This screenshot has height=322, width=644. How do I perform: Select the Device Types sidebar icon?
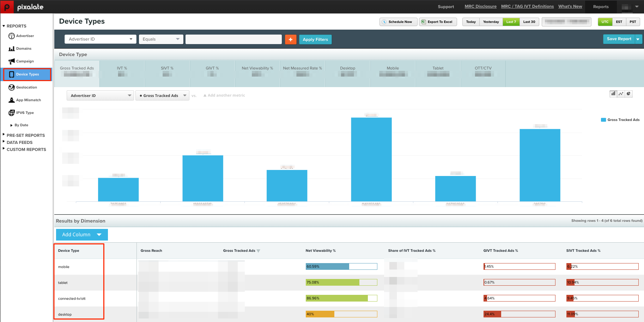12,74
